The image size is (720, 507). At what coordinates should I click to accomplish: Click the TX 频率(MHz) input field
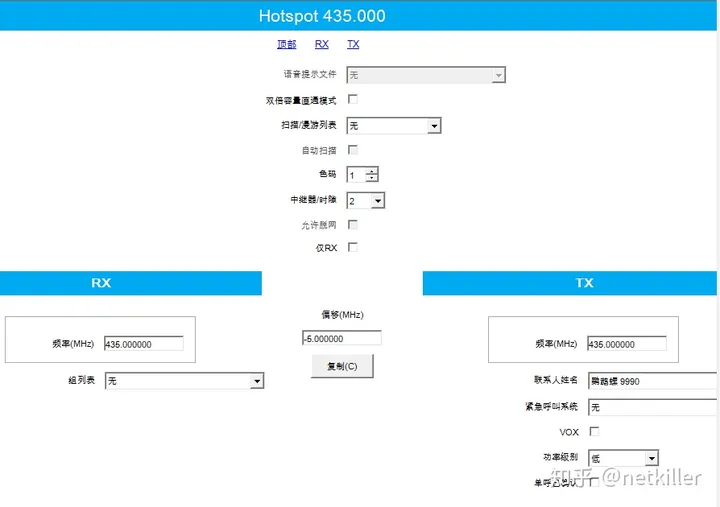click(x=626, y=344)
